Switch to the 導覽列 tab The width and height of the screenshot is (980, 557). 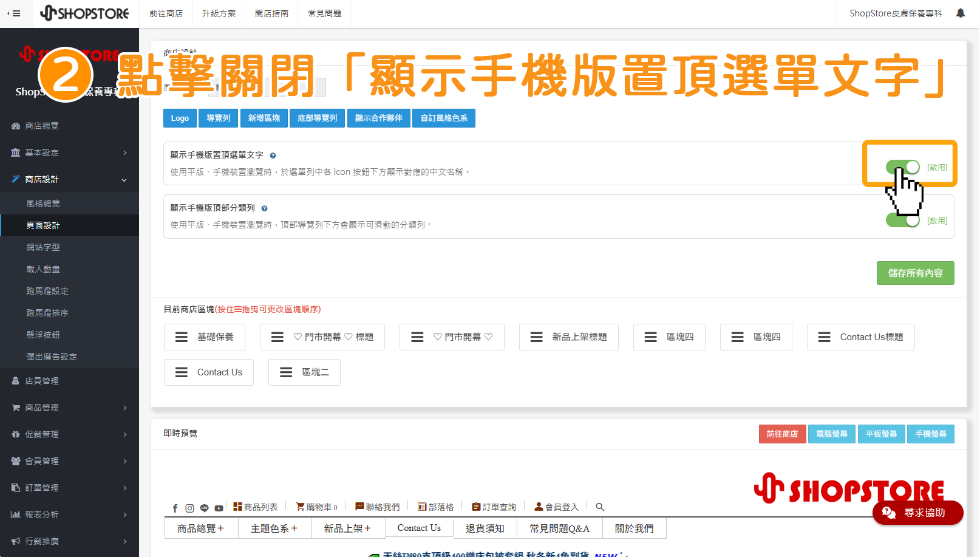coord(219,118)
